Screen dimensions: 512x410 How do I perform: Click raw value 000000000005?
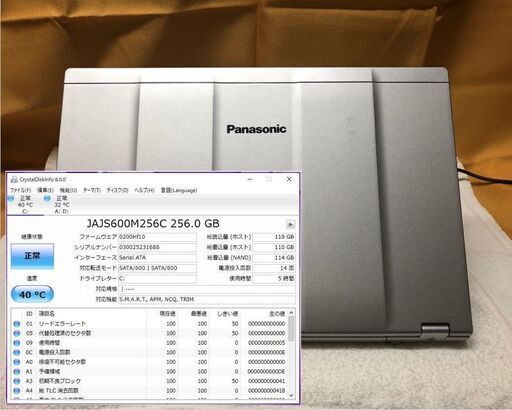click(x=267, y=343)
